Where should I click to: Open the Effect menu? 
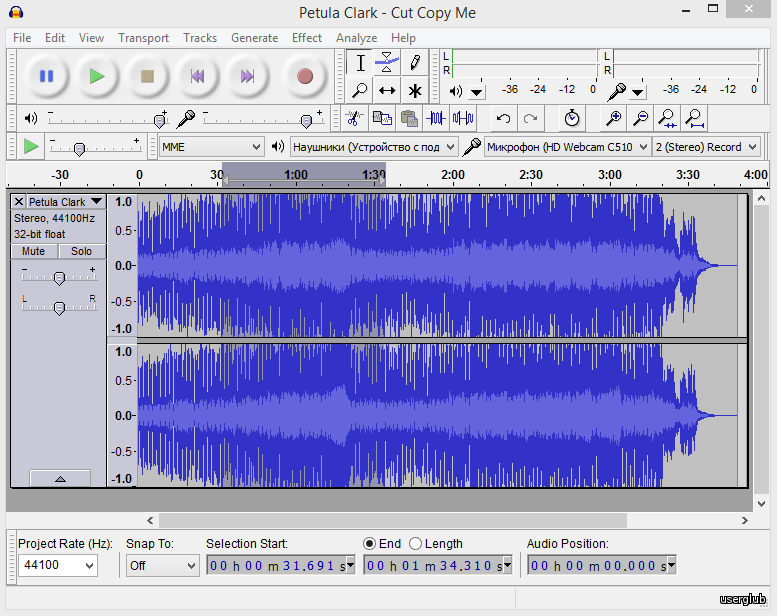click(x=307, y=38)
